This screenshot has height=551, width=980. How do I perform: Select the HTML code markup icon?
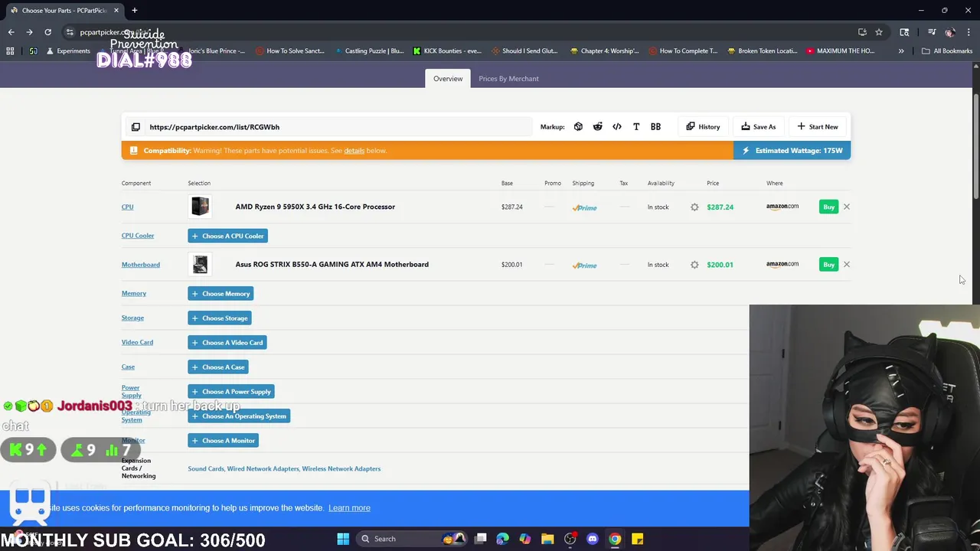(x=617, y=127)
